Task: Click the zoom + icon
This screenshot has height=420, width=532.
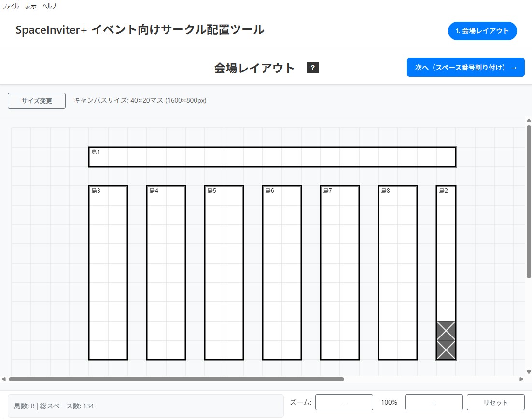Action: click(x=433, y=402)
